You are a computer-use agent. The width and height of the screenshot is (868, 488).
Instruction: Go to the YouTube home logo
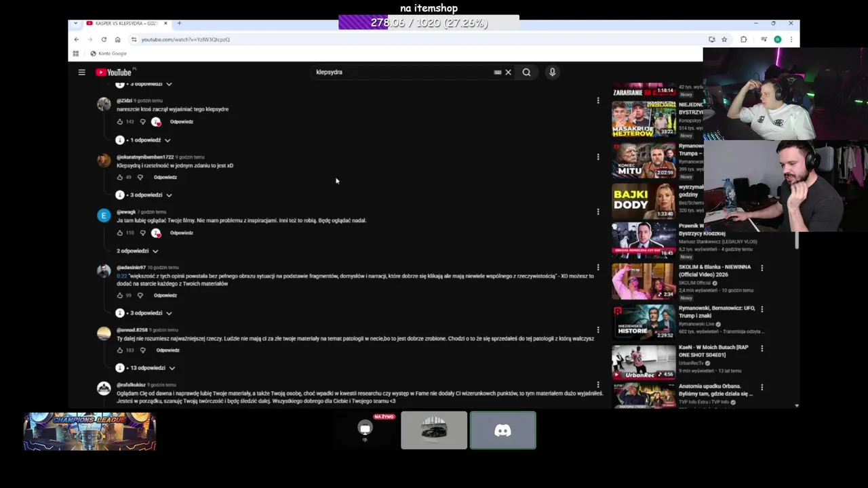(115, 72)
